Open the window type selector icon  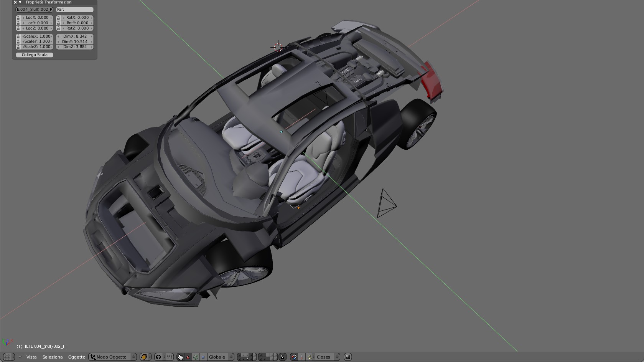[8, 357]
